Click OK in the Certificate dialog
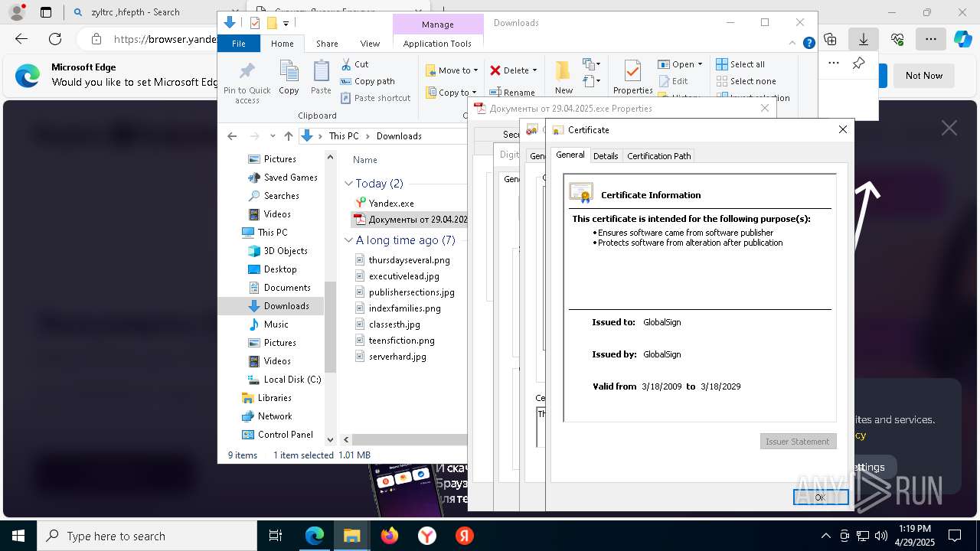The image size is (980, 551). tap(820, 497)
